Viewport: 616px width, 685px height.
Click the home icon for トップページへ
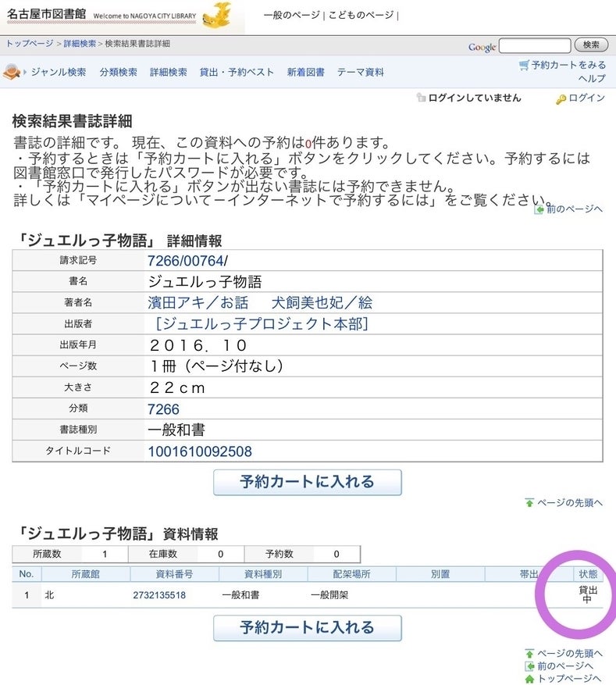(529, 679)
